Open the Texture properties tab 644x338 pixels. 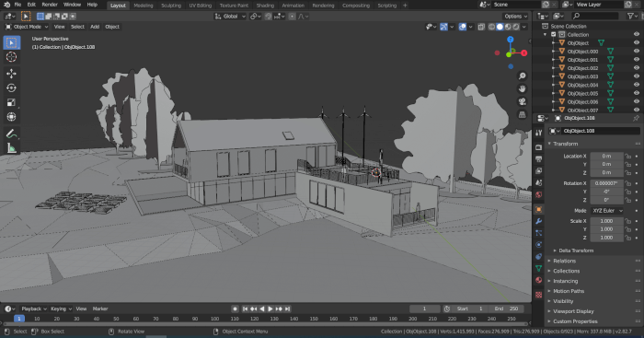click(539, 295)
